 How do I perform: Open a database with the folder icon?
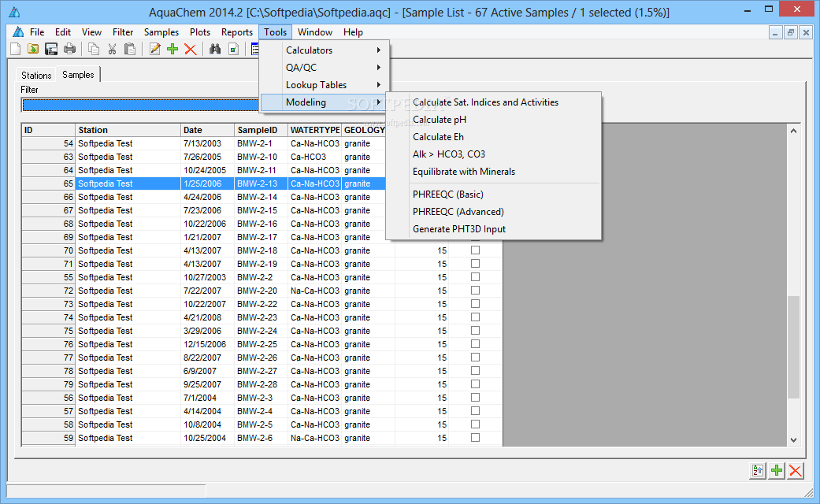pyautogui.click(x=33, y=49)
